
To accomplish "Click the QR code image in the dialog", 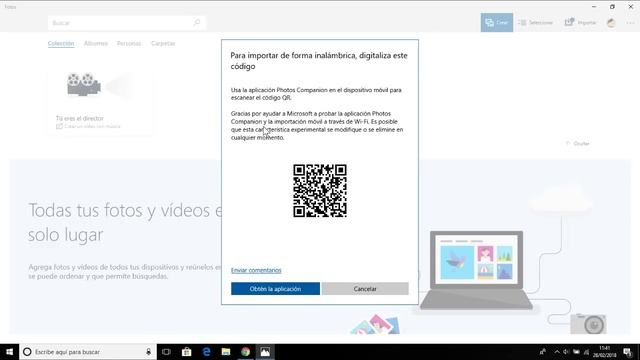I will pos(320,191).
